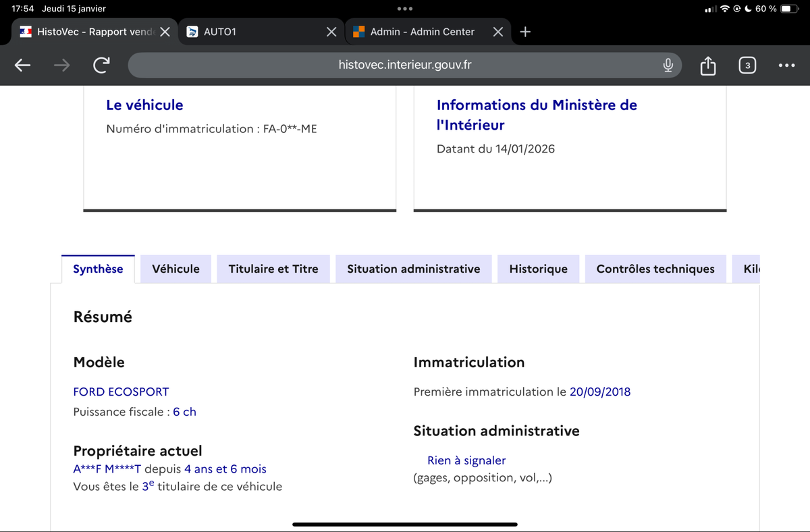
Task: Close the Admin Center tab
Action: pos(497,32)
